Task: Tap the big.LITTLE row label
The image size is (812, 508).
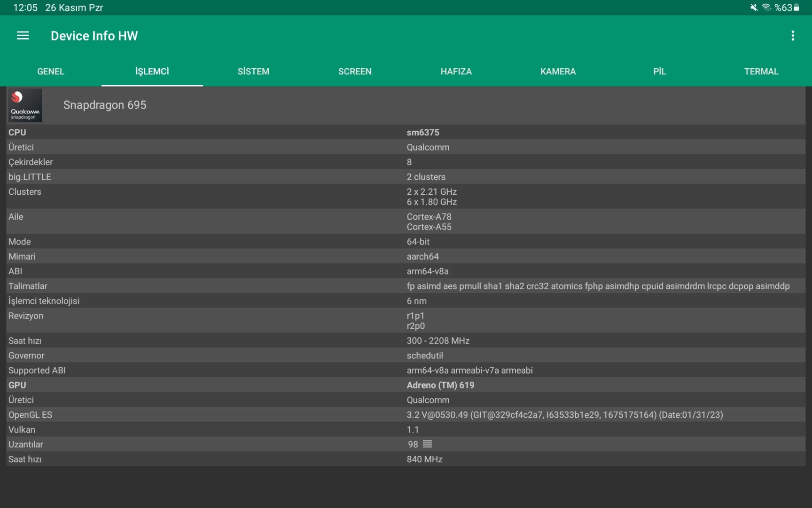Action: (x=30, y=177)
